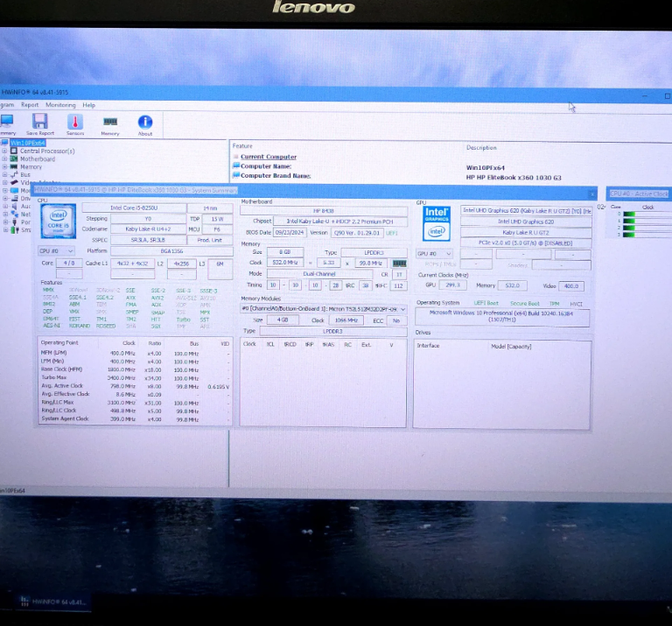This screenshot has width=672, height=626.
Task: Click the SR3LA, SR3LB SSPEC field
Action: 148,240
